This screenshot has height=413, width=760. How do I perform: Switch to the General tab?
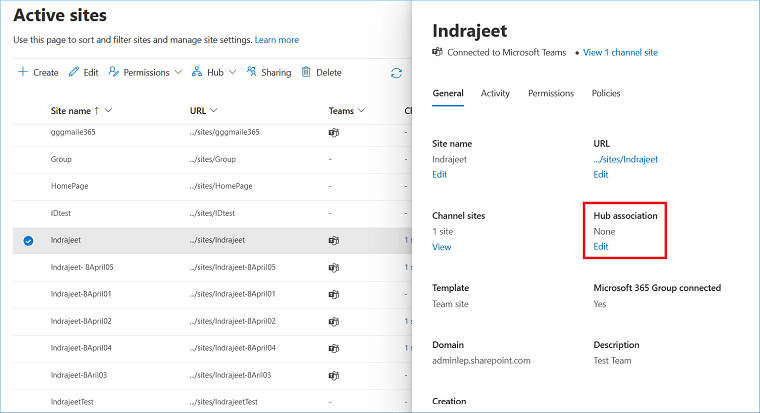448,93
